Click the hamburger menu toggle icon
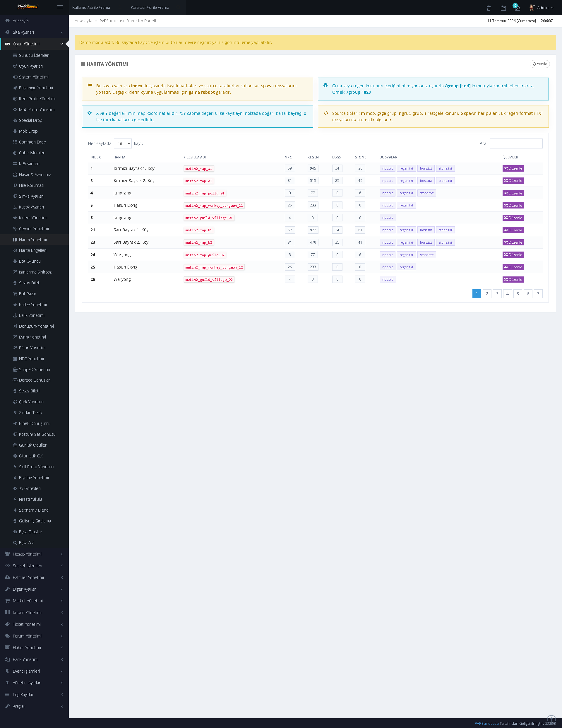The image size is (562, 728). pos(60,7)
